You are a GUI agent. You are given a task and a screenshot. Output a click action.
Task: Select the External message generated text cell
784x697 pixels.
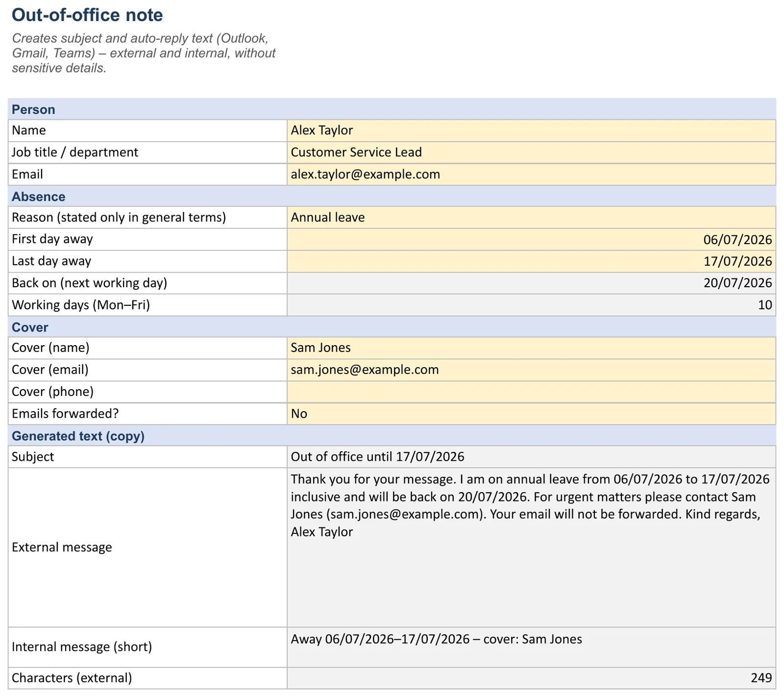(x=531, y=548)
